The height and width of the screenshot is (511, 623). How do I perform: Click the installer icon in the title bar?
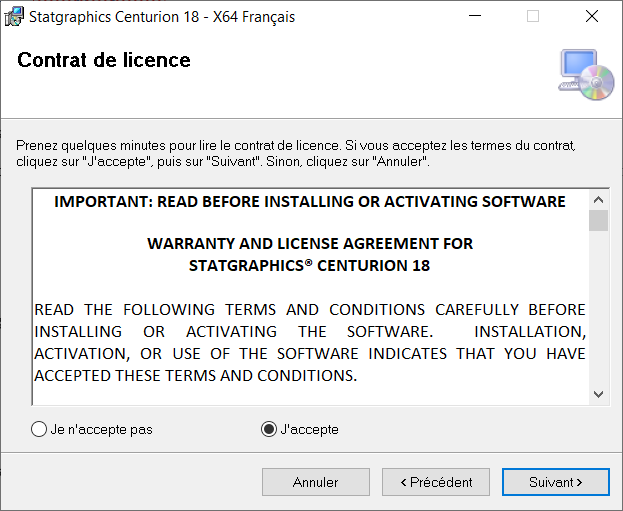pos(14,17)
